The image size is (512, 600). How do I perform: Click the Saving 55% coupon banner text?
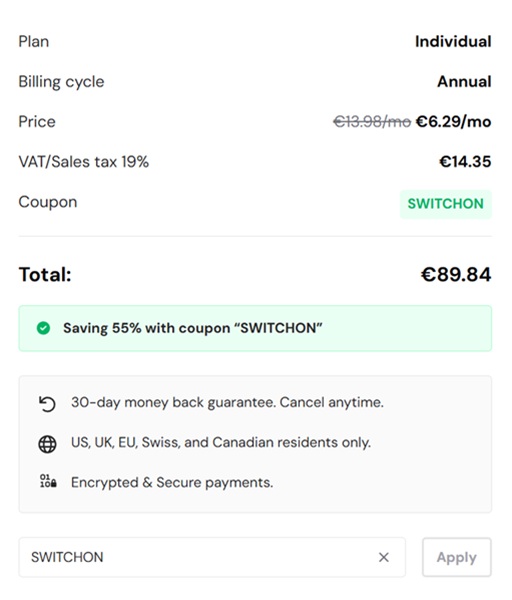click(193, 328)
